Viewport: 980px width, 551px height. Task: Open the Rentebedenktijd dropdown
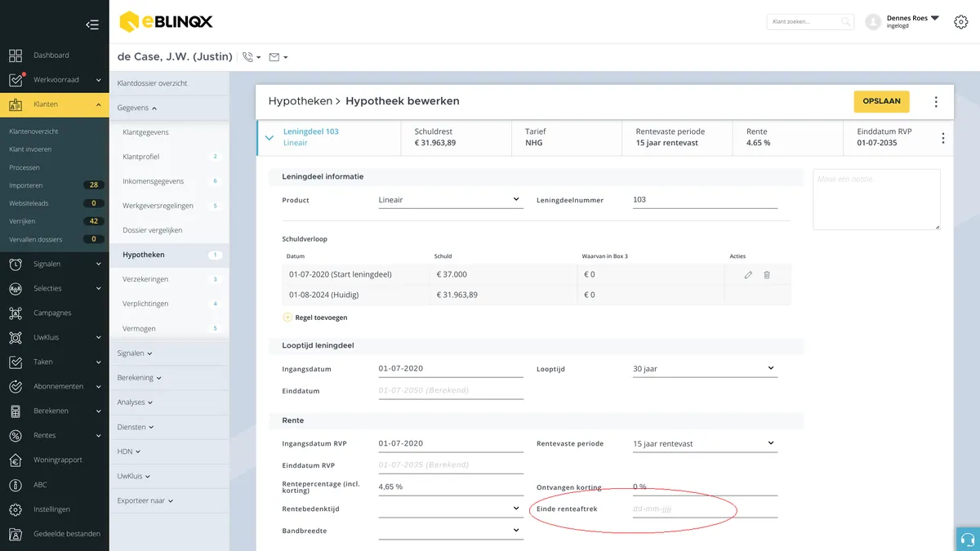pos(451,509)
